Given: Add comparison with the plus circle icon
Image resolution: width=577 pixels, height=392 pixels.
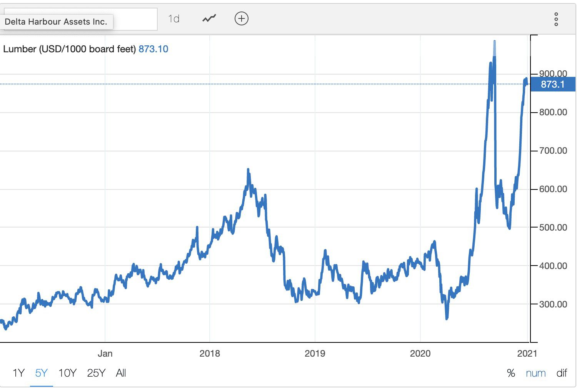Looking at the screenshot, I should pyautogui.click(x=242, y=18).
